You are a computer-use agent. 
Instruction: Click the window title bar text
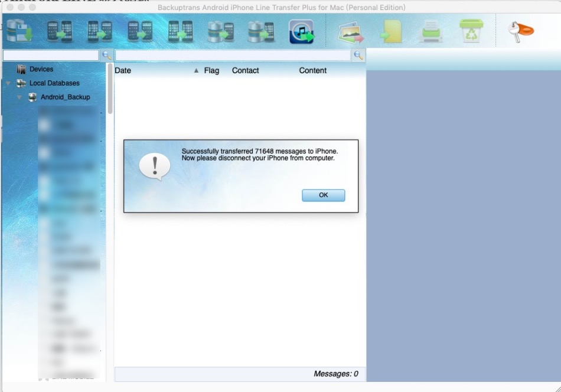pos(282,8)
